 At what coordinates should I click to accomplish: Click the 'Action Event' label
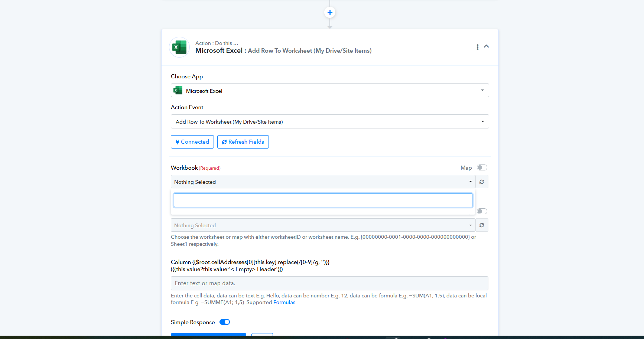[x=187, y=107]
